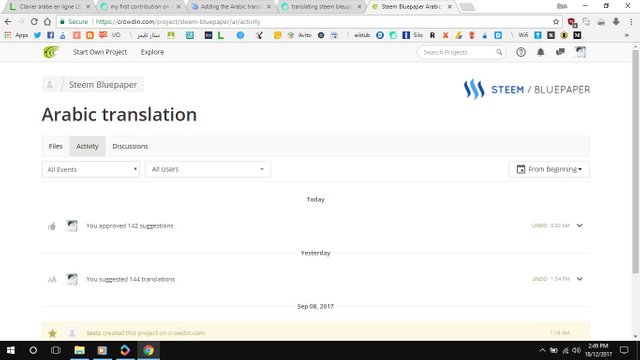Open the volume icon in system tray
This screenshot has height=360, width=640.
[x=576, y=350]
